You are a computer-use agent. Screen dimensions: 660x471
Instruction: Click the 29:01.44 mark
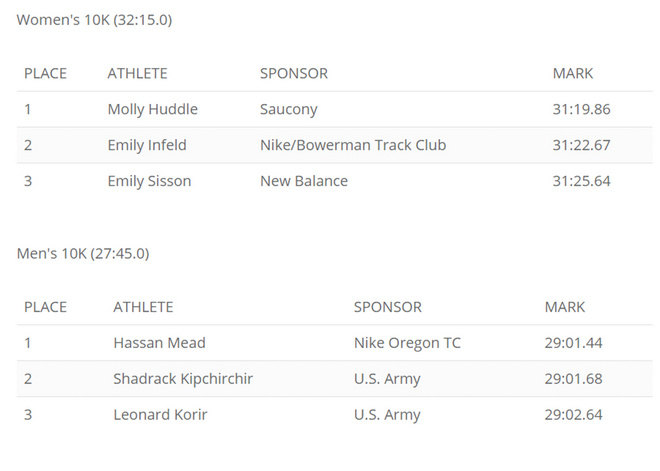[573, 343]
